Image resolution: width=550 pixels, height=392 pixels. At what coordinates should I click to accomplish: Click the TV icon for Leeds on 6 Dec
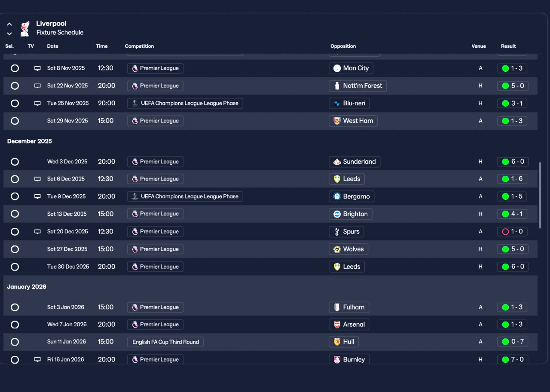click(37, 179)
